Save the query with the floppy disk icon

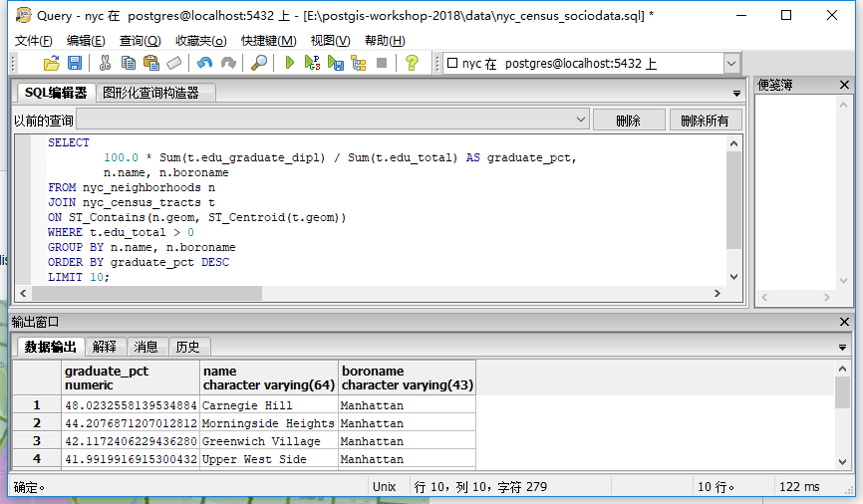point(75,64)
